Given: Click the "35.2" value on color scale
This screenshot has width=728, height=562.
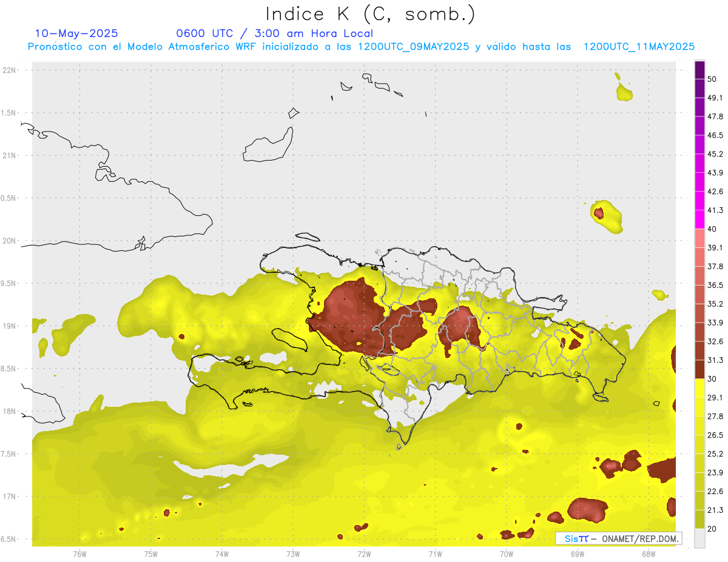Looking at the screenshot, I should pyautogui.click(x=715, y=304).
